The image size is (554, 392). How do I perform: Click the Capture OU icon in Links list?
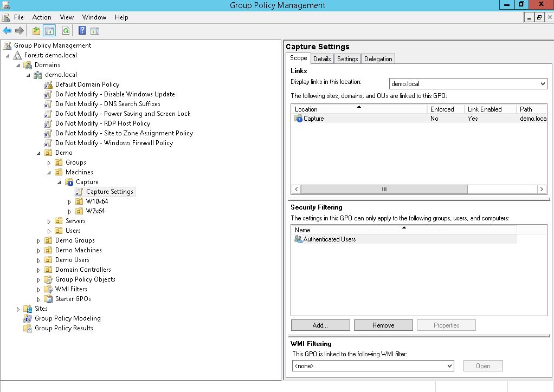pos(298,119)
